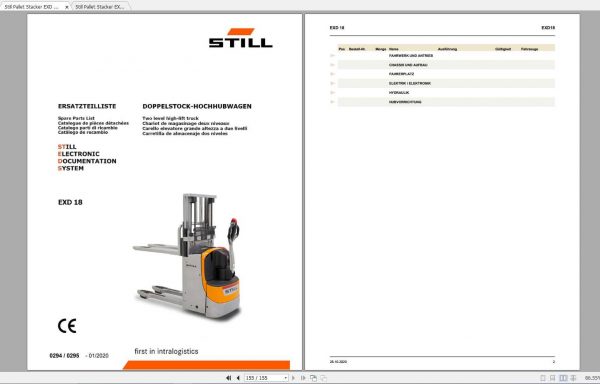The image size is (600, 384).
Task: Close the first Still Pallet Stacker tab
Action: pyautogui.click(x=67, y=7)
